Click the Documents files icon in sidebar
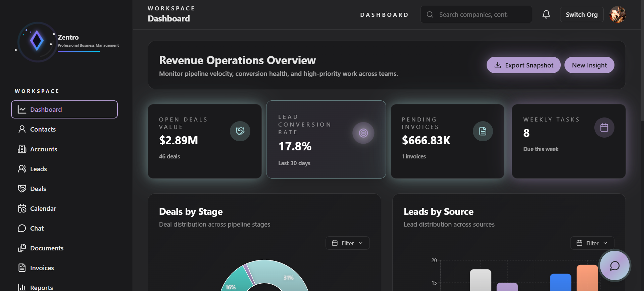 click(x=22, y=248)
